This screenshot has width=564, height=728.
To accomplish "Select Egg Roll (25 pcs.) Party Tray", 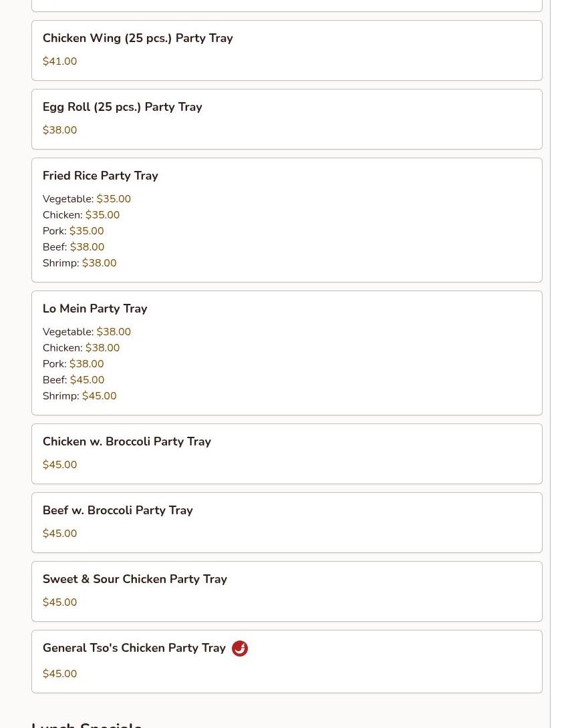I will pos(122,108).
